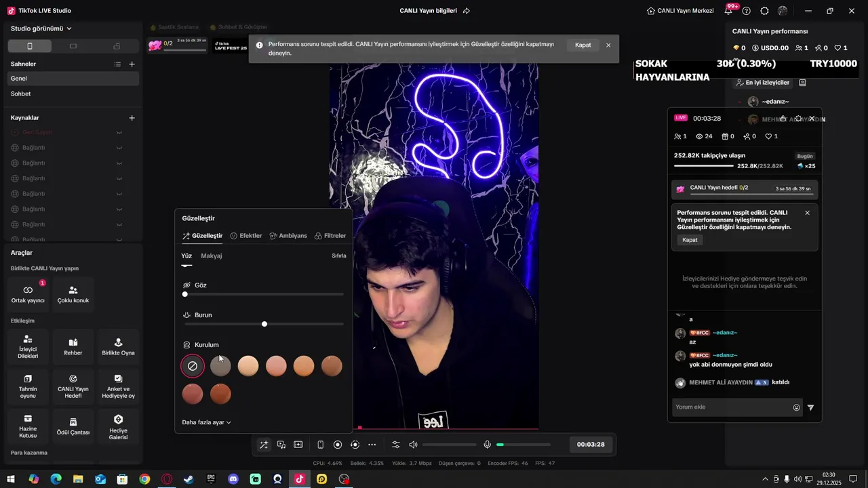The height and width of the screenshot is (488, 868).
Task: Open the Birlikte Oyna tool
Action: (x=118, y=346)
